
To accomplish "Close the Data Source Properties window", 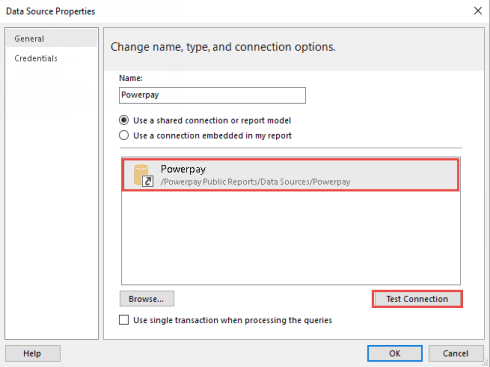I will [478, 11].
